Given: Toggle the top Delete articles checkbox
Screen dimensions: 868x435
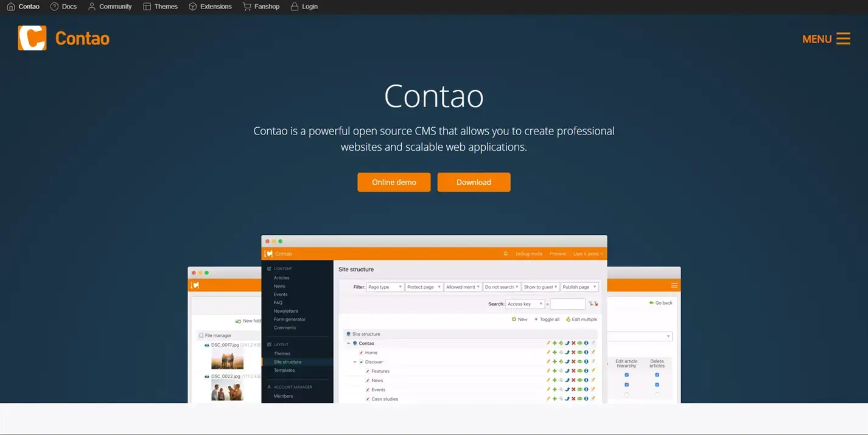Looking at the screenshot, I should [657, 375].
